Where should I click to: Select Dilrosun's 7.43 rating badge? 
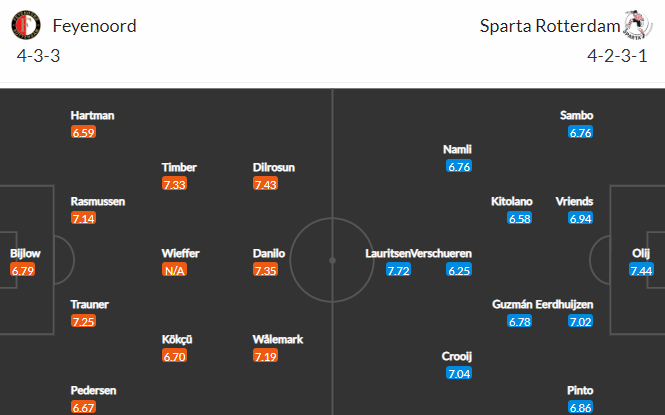(x=265, y=184)
